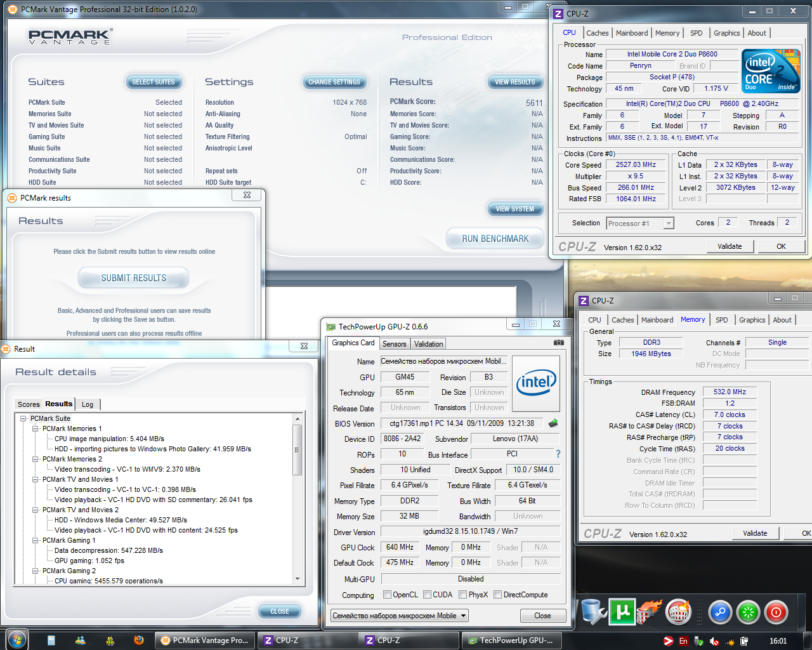
Task: Open the Calculator taskbar shortcut
Action: click(x=51, y=640)
